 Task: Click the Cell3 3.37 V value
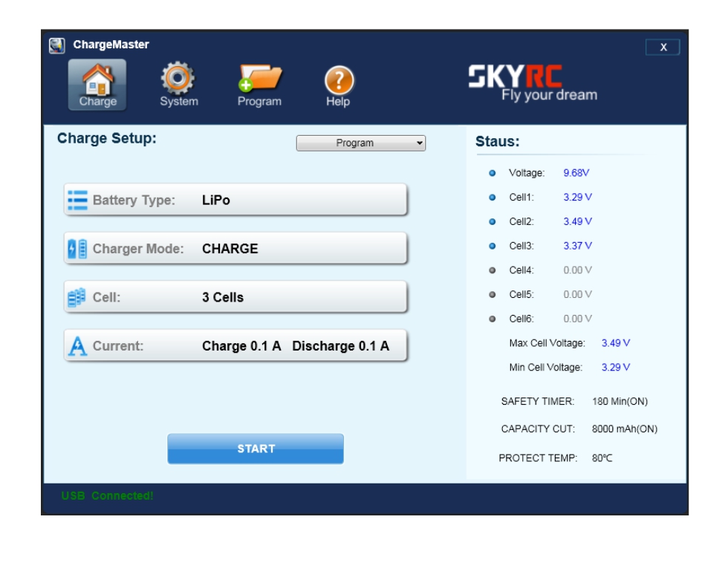[578, 246]
